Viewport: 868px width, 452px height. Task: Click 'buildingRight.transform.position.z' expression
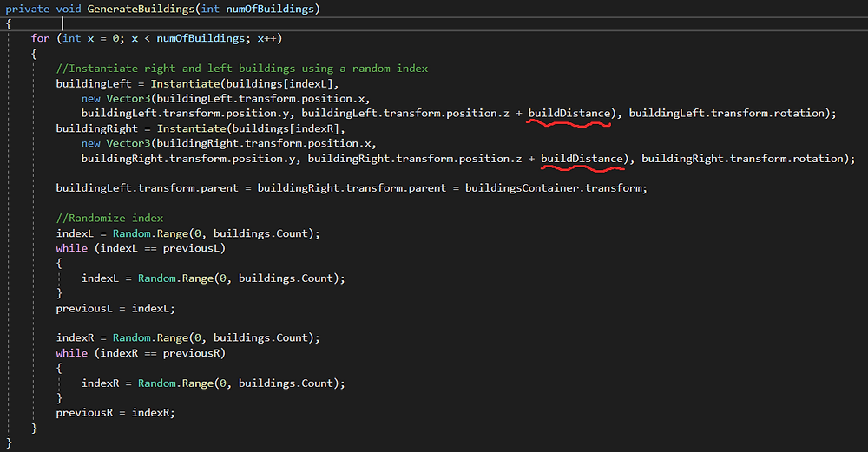[415, 159]
